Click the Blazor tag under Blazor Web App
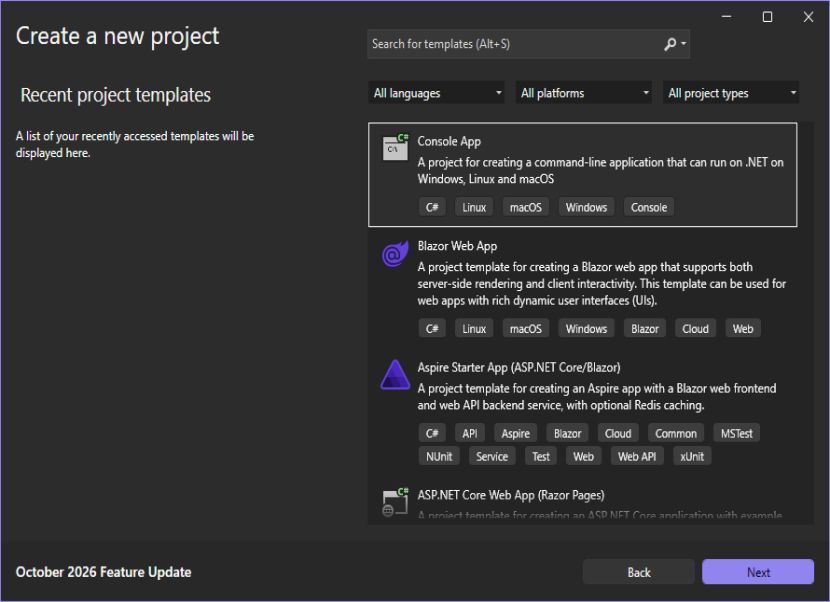 pyautogui.click(x=645, y=329)
